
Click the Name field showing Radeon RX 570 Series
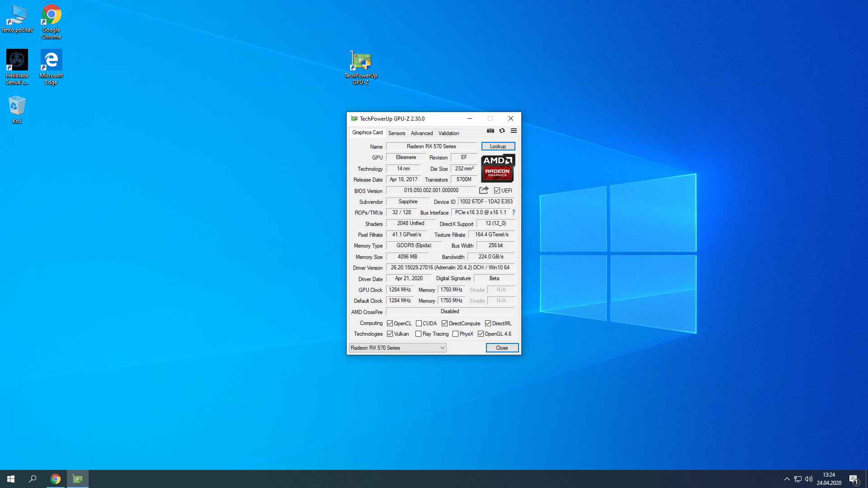(x=431, y=146)
